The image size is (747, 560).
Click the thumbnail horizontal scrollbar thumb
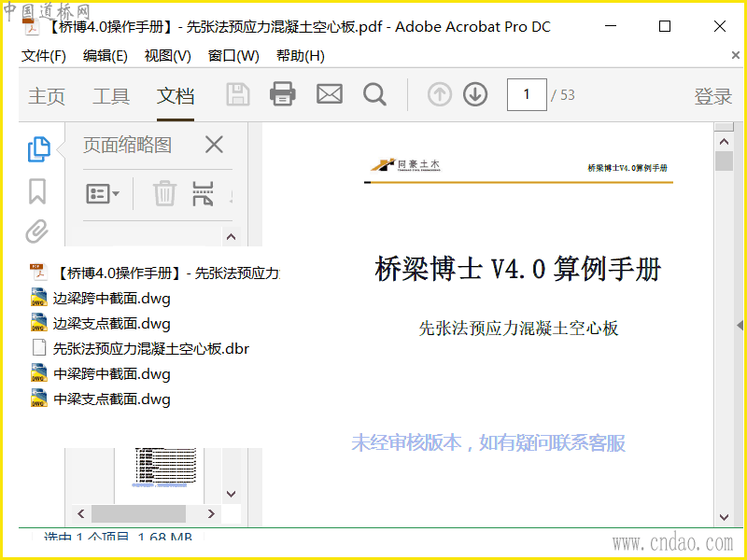[x=138, y=514]
